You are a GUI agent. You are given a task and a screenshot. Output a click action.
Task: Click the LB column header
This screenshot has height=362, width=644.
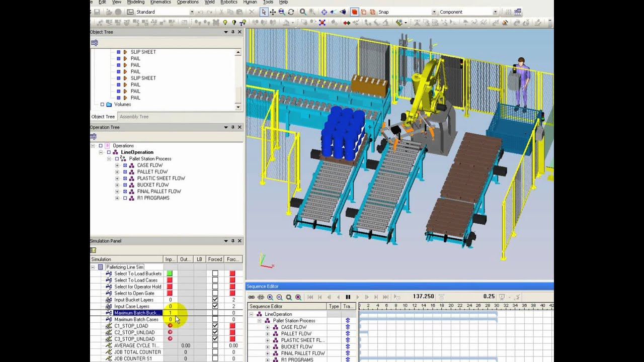(x=200, y=259)
